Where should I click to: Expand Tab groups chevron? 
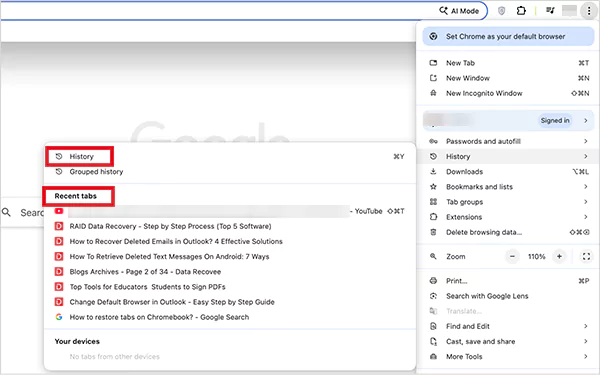coord(586,202)
